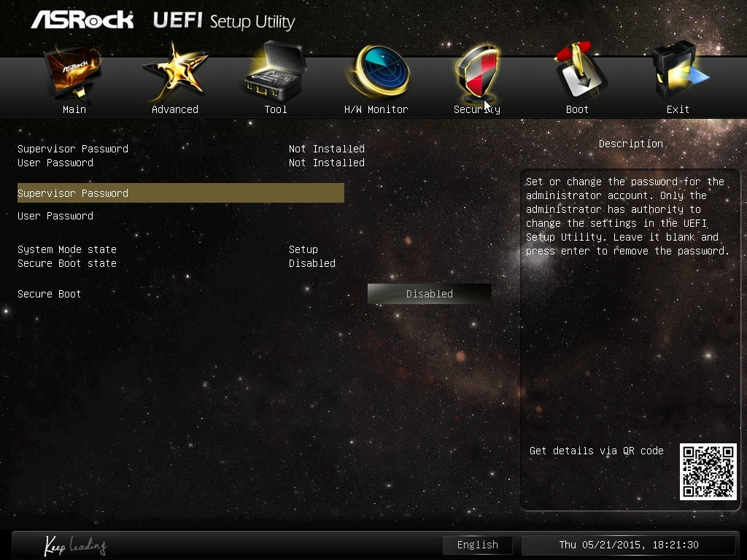The width and height of the screenshot is (747, 560).
Task: Select the highlighted Supervisor Password option
Action: [x=181, y=192]
